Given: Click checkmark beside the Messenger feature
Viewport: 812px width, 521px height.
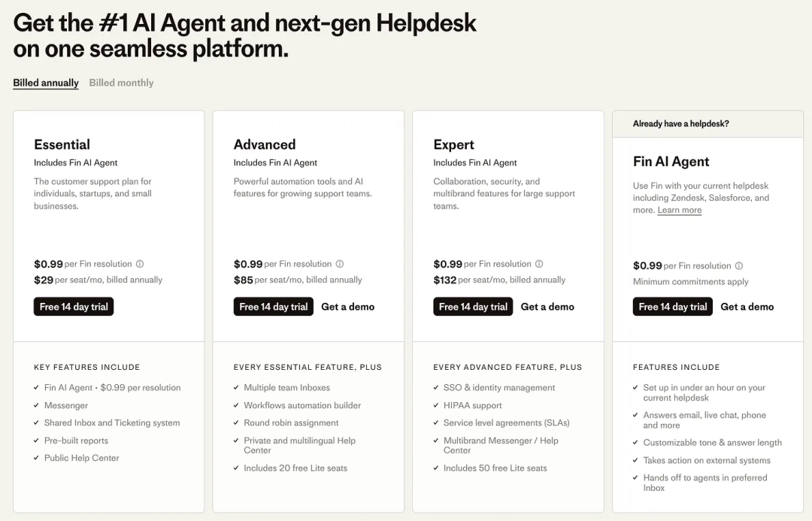Looking at the screenshot, I should (35, 405).
